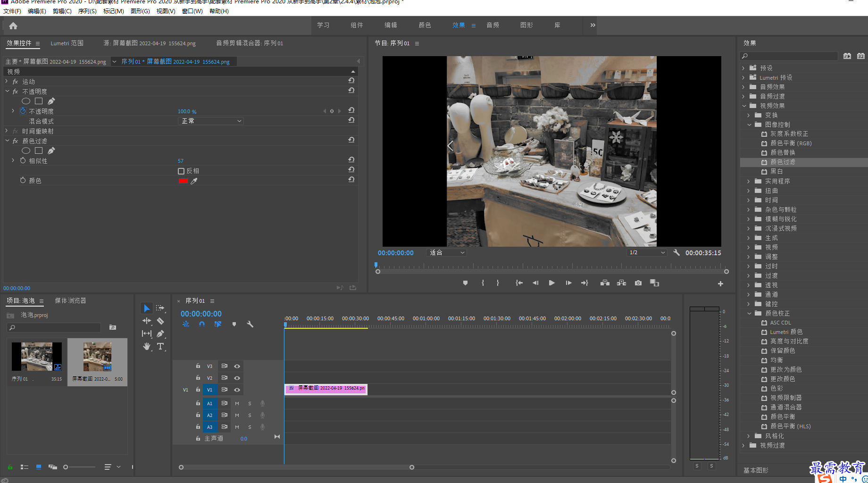868x483 pixels.
Task: Toggle lock on V2 track
Action: [198, 377]
